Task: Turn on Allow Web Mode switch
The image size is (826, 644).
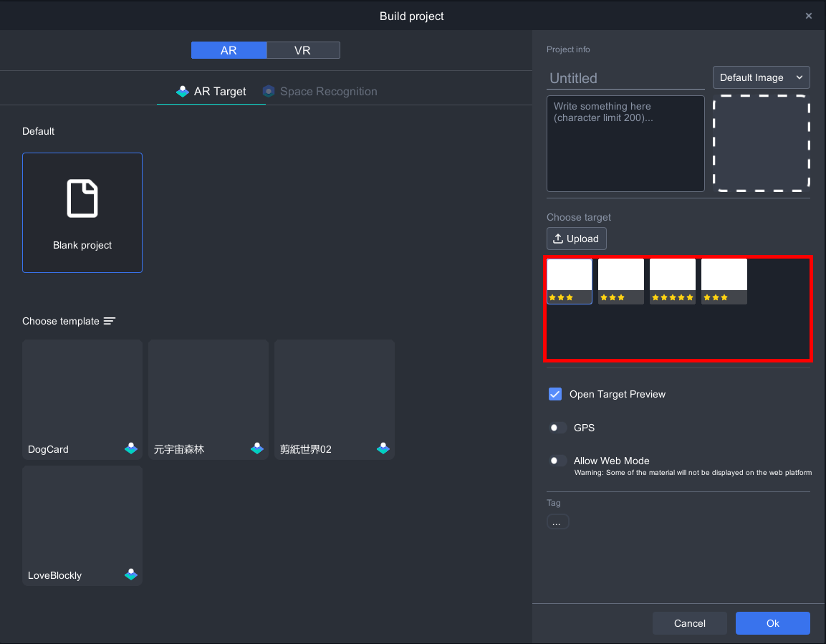Action: coord(557,461)
